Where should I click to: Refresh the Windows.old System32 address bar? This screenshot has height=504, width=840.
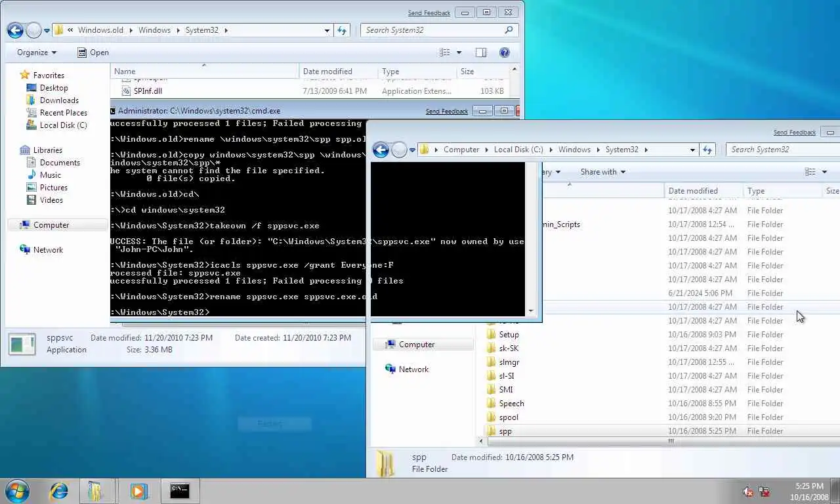(x=342, y=30)
